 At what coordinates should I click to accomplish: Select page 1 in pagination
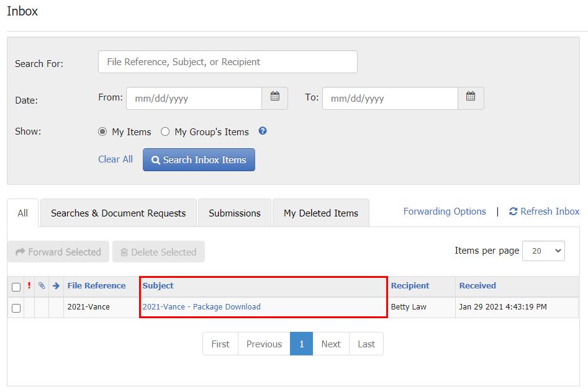302,344
